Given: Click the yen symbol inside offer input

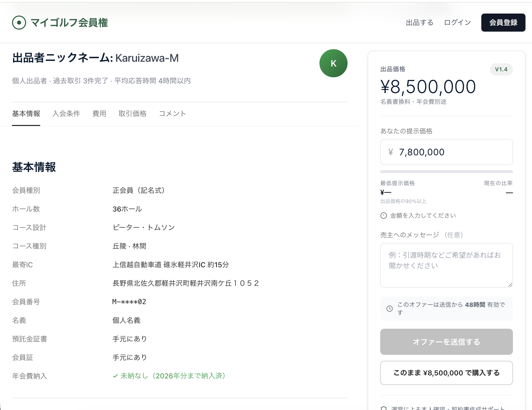Looking at the screenshot, I should [x=390, y=152].
